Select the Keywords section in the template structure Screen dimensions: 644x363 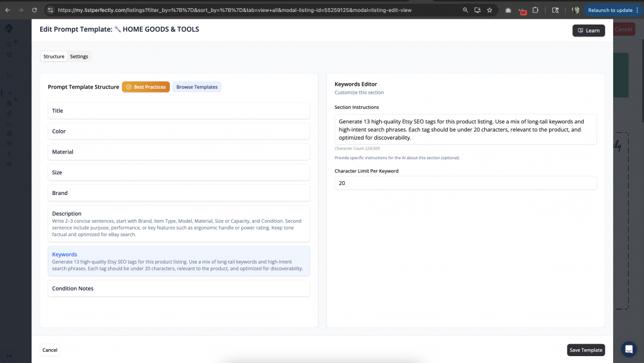(179, 261)
